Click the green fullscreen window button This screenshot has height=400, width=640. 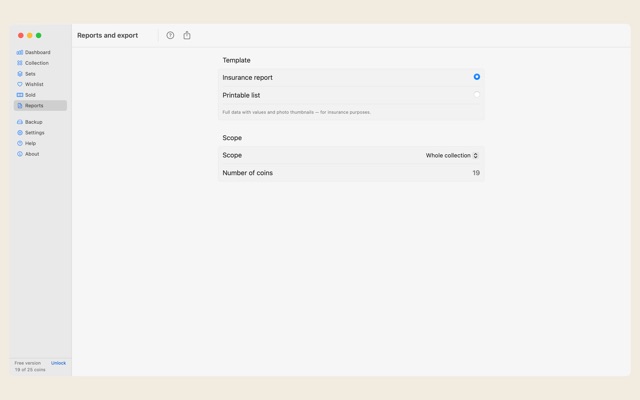click(x=39, y=36)
